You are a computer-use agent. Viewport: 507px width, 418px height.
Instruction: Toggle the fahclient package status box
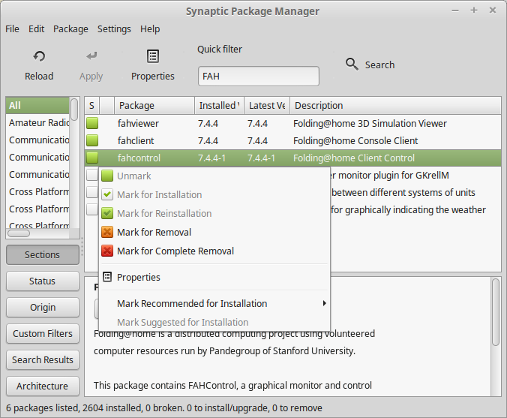pos(92,140)
